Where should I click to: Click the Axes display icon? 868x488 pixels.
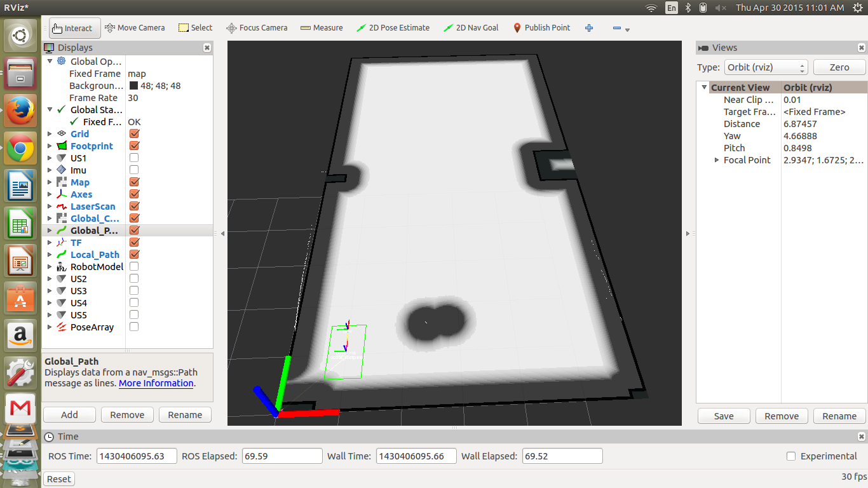click(x=61, y=194)
